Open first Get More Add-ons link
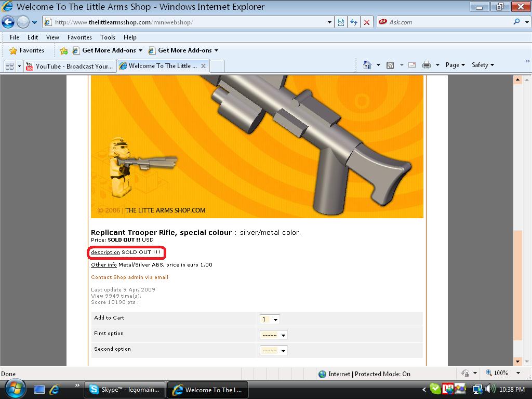532x399 pixels. 107,50
